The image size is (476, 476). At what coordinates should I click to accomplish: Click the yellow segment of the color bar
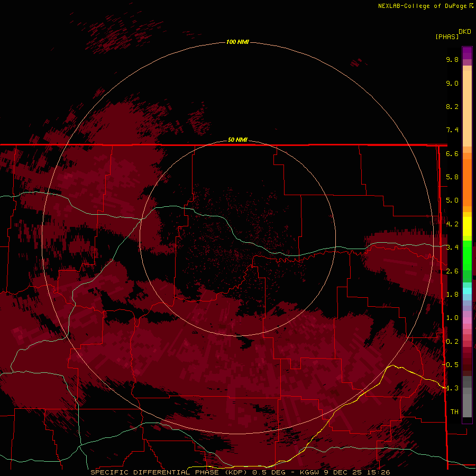(x=467, y=226)
